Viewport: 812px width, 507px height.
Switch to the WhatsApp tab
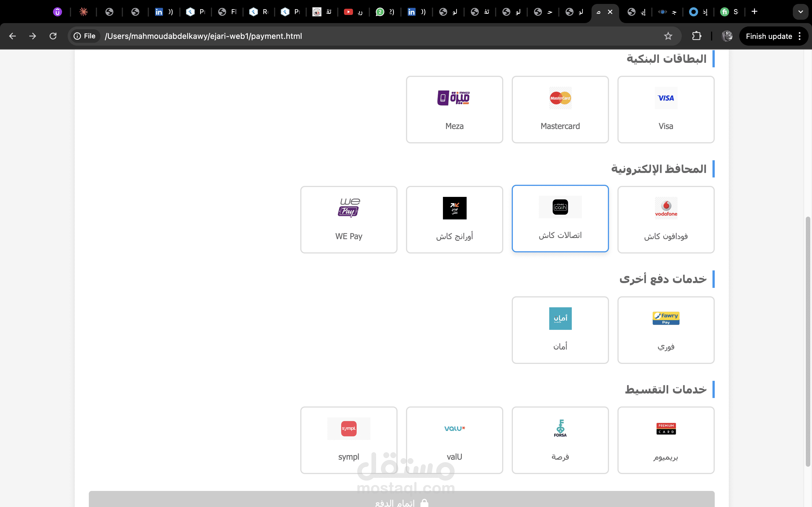tap(385, 12)
